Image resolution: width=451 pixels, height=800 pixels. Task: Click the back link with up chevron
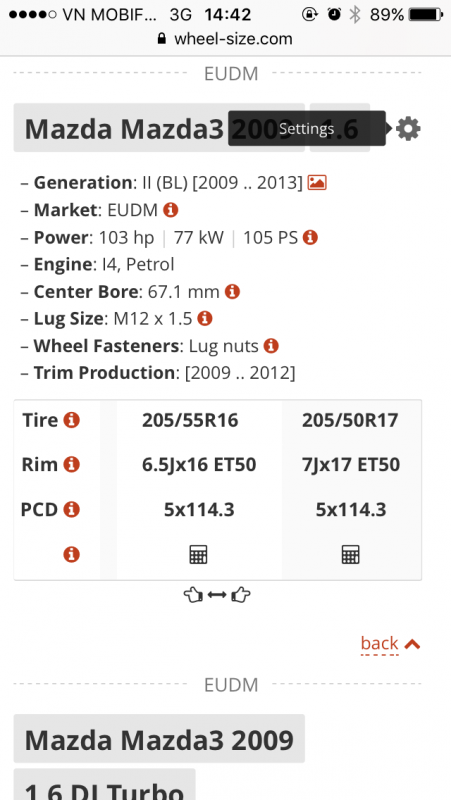[x=390, y=643]
